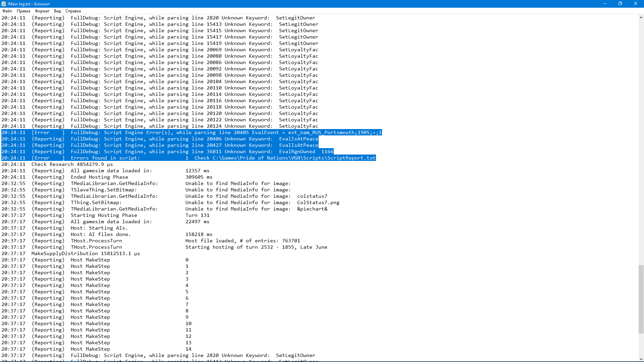The height and width of the screenshot is (362, 644).
Task: Click 'TThing.SetBitmap:' text
Action: pyautogui.click(x=96, y=202)
